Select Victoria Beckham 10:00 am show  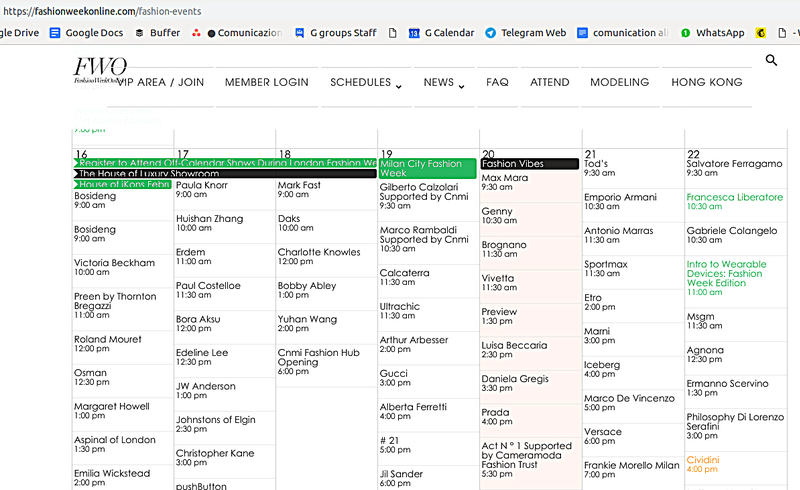tap(114, 267)
